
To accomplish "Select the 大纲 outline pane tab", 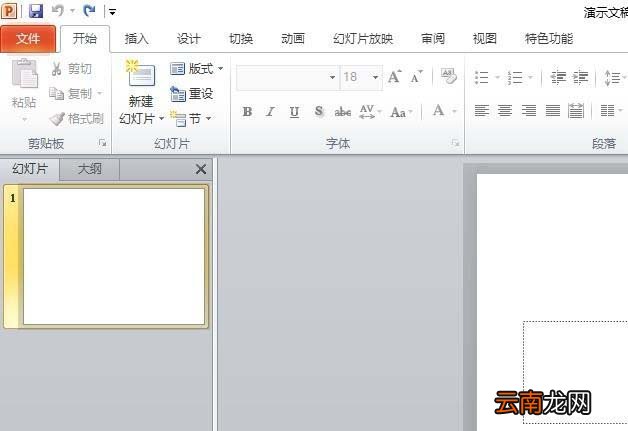I will 89,169.
